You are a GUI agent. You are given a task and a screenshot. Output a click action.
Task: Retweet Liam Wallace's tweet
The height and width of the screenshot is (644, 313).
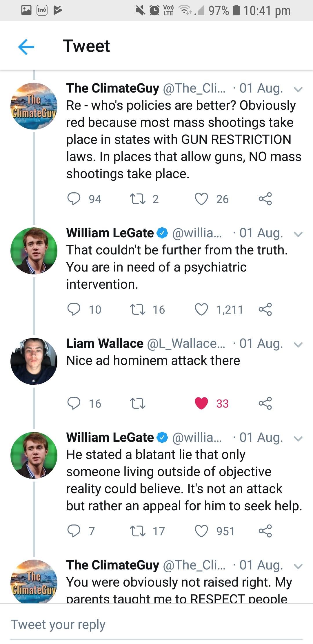click(x=138, y=403)
